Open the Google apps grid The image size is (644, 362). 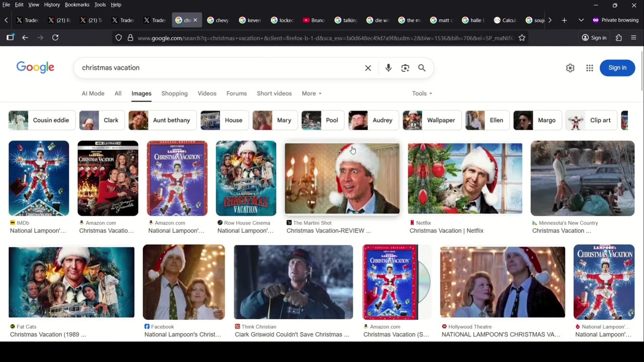(x=590, y=68)
